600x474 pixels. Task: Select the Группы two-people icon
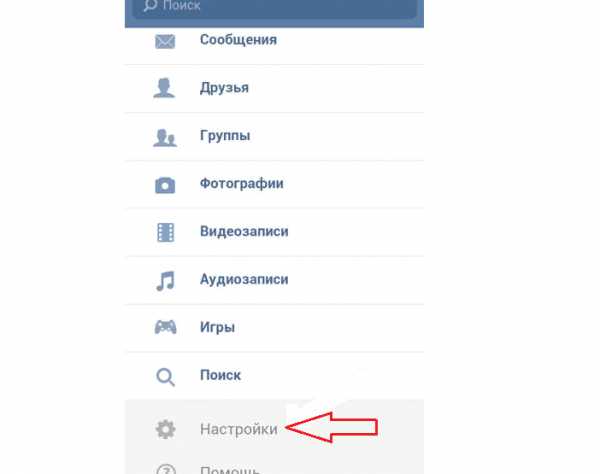(165, 138)
